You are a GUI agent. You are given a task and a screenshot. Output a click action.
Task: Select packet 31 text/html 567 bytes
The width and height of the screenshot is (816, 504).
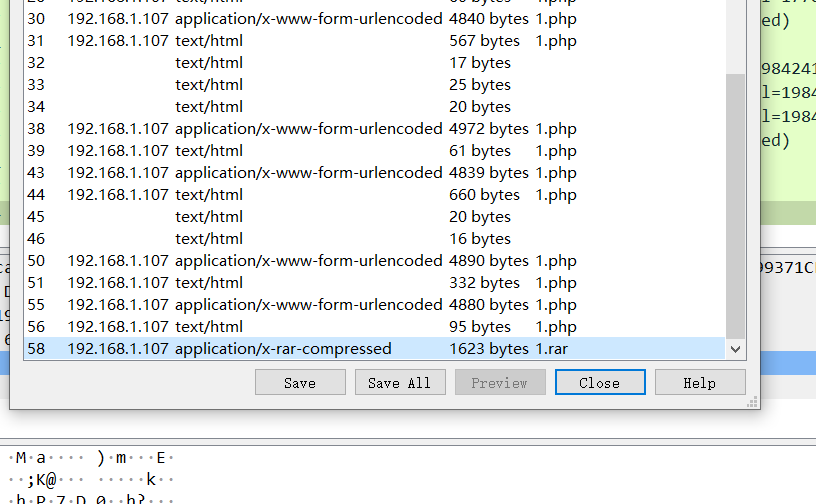pyautogui.click(x=375, y=41)
